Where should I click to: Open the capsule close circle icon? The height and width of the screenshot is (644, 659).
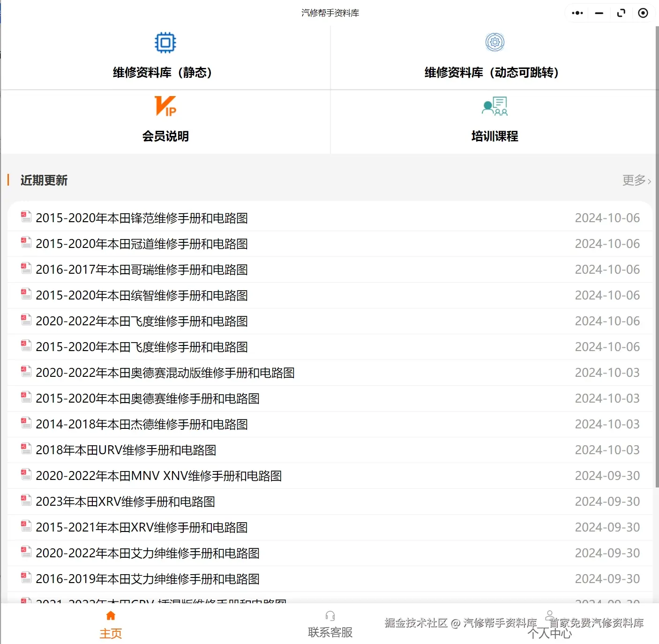[x=643, y=13]
